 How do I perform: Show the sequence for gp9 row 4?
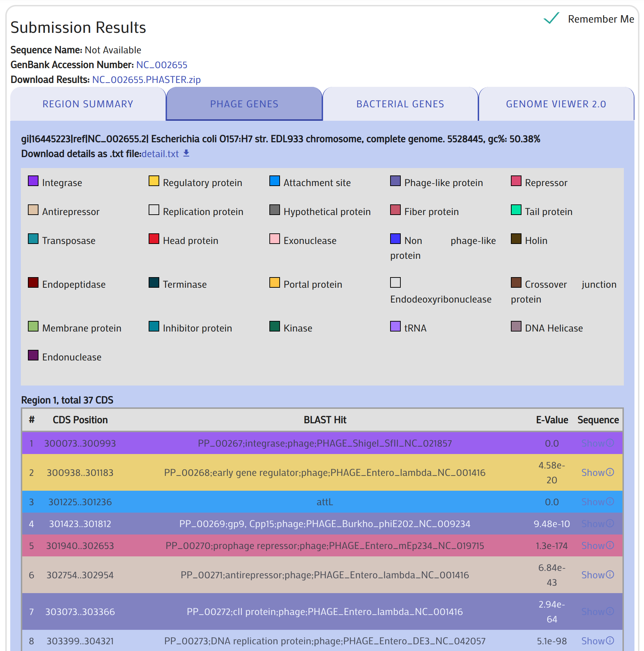point(593,524)
